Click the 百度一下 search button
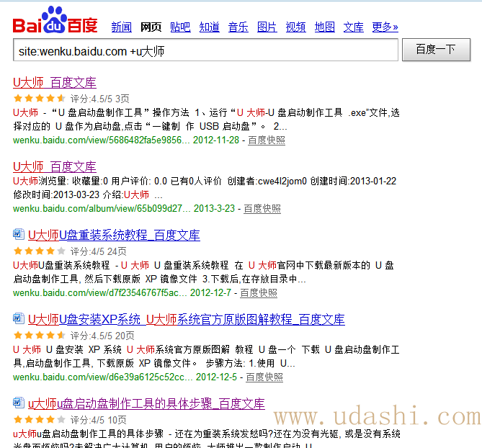This screenshot has height=448, width=482. (x=436, y=50)
